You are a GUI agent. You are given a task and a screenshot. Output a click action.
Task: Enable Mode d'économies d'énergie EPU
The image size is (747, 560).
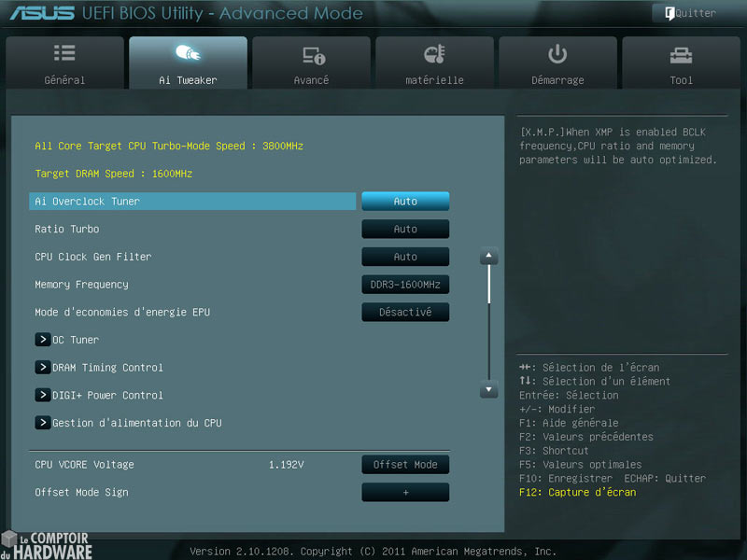coord(405,312)
